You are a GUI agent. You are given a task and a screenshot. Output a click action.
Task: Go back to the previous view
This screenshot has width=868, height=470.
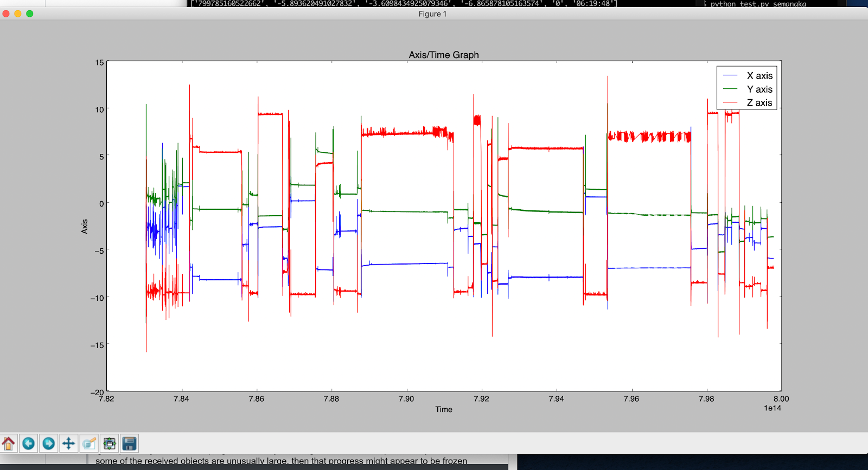28,443
